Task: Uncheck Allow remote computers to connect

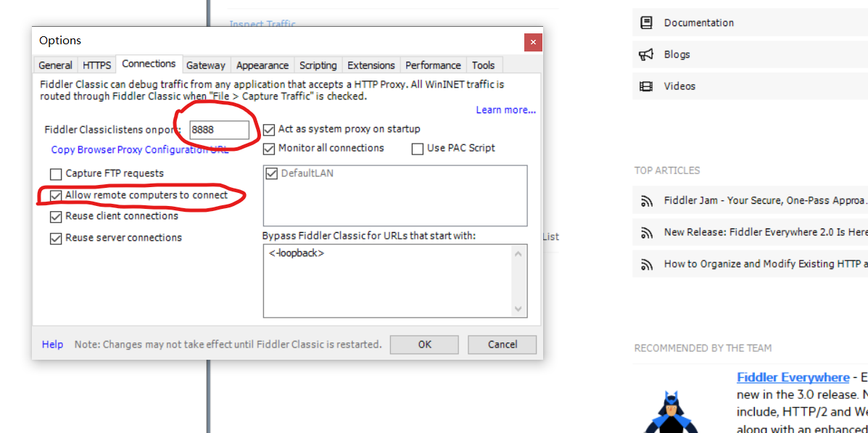Action: [55, 196]
